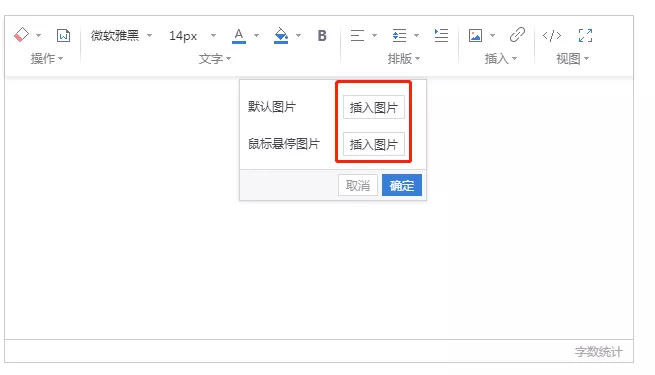Click the source code view icon
This screenshot has width=655, height=375.
[x=552, y=35]
